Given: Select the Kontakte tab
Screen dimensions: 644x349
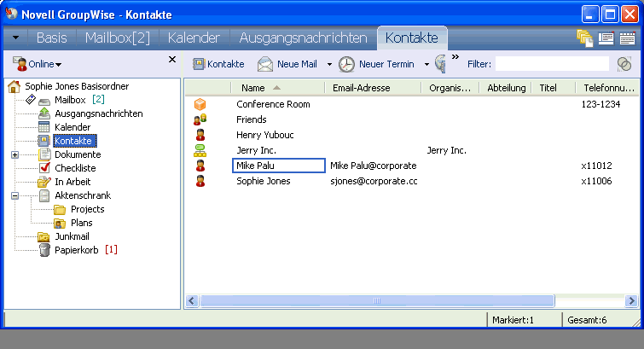Looking at the screenshot, I should point(411,38).
